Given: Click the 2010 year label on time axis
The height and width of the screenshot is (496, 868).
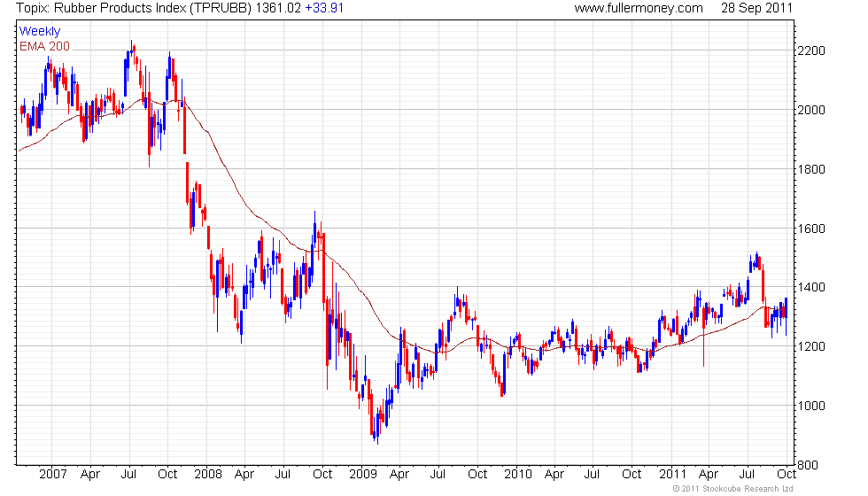Looking at the screenshot, I should coord(517,475).
